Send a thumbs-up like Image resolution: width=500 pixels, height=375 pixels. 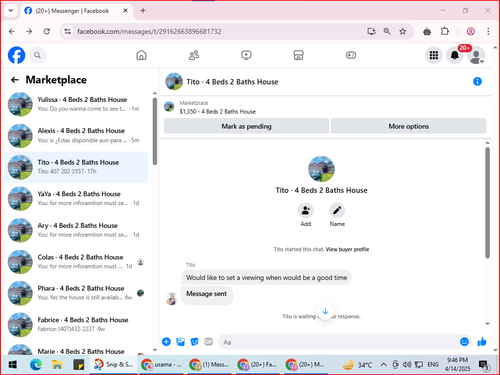coord(482,342)
